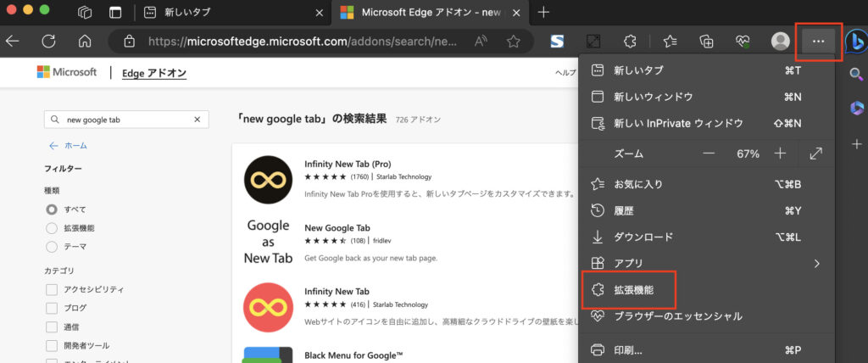
Task: Decrease zoom with the minus button
Action: (709, 154)
